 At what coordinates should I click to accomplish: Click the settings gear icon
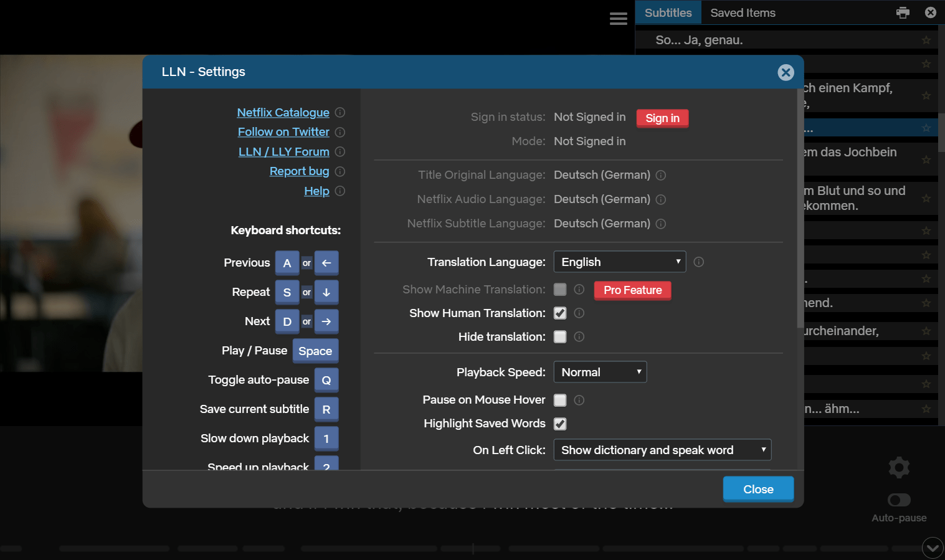(x=899, y=467)
